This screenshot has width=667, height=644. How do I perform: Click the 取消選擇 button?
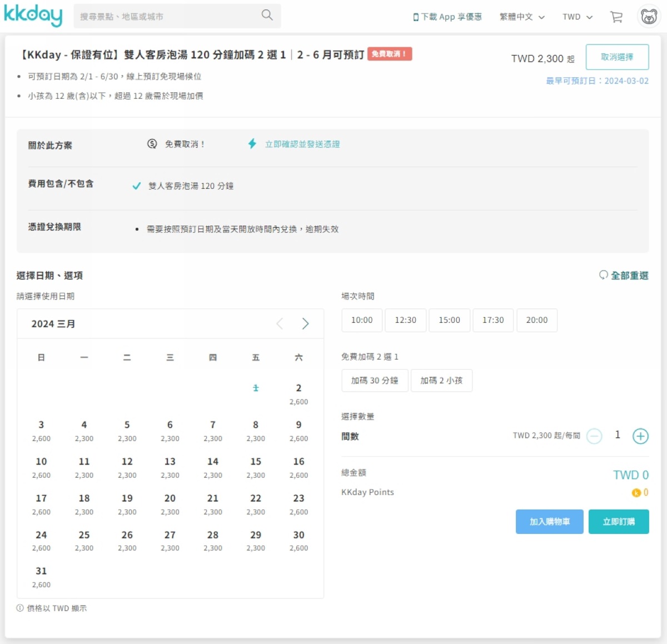coord(617,57)
